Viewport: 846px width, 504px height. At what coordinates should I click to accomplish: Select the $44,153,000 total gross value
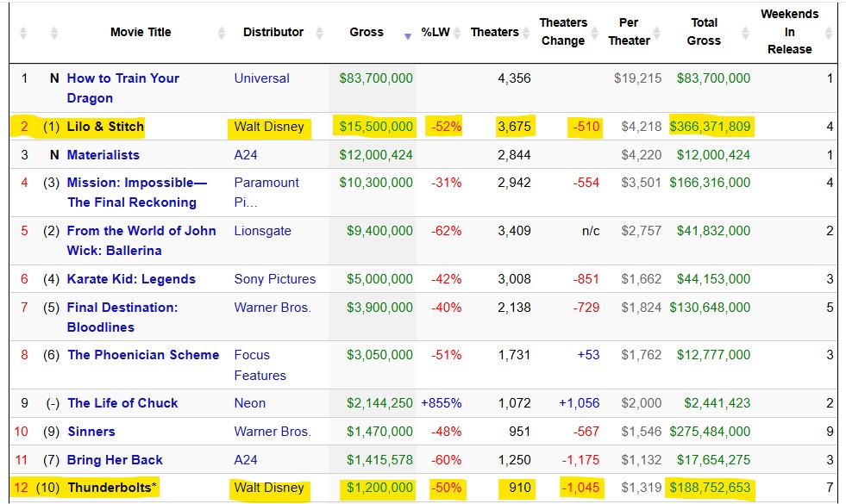(x=714, y=279)
